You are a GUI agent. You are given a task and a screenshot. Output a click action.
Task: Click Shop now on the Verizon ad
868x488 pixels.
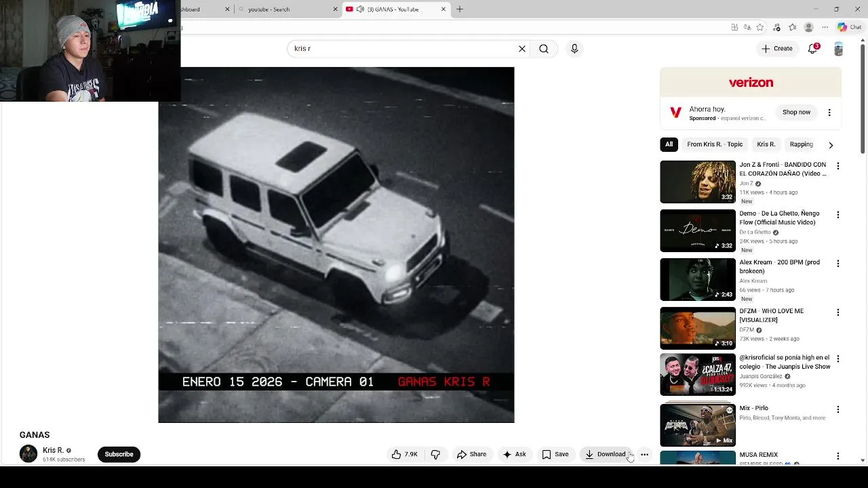tap(796, 113)
